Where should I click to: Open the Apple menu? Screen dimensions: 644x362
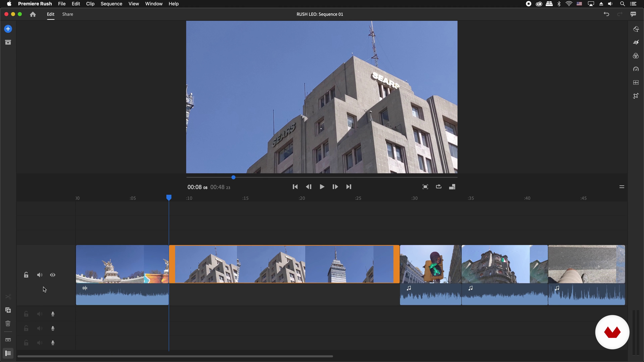click(9, 4)
